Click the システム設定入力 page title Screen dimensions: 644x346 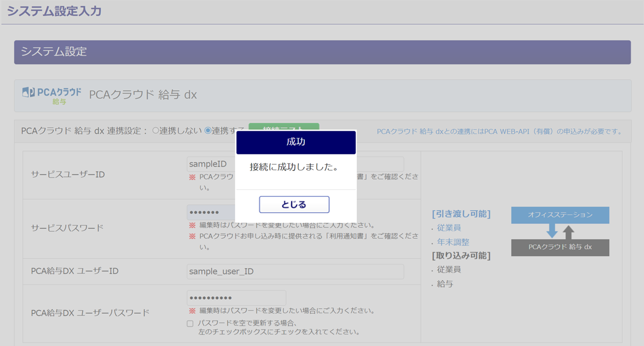pos(54,11)
